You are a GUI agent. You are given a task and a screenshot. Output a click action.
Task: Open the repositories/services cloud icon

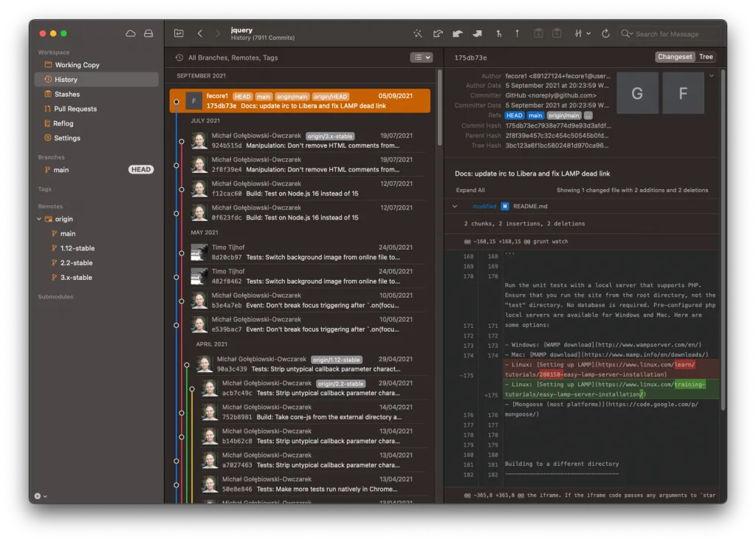[x=130, y=33]
